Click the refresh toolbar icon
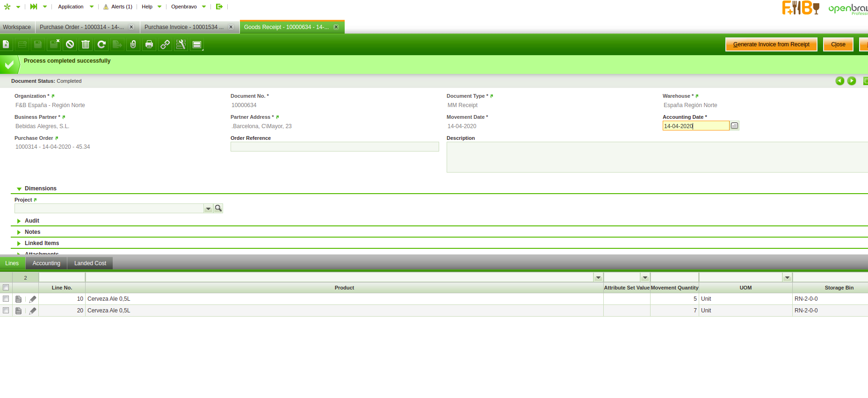 [x=101, y=44]
